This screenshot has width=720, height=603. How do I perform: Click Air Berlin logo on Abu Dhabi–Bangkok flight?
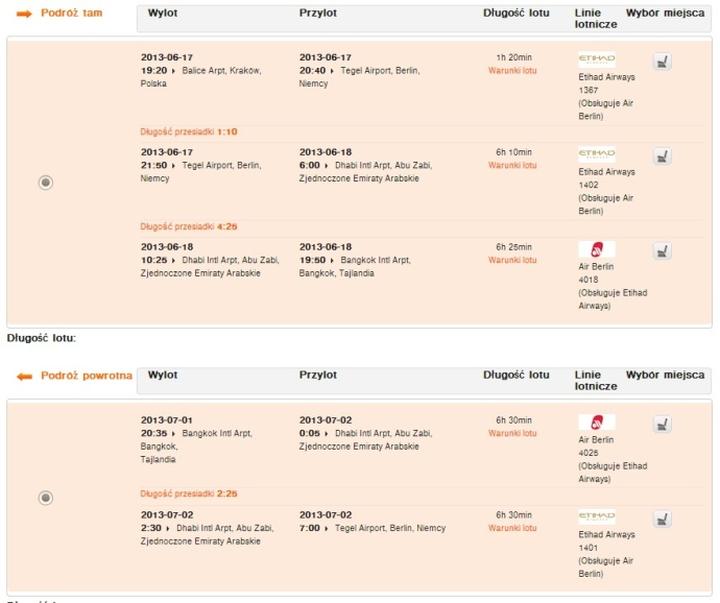[x=597, y=250]
